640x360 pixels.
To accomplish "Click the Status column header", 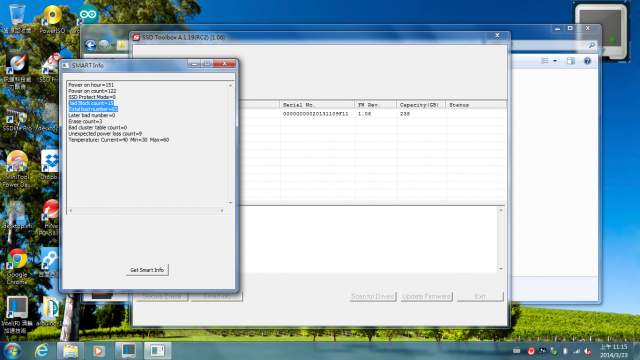I will coord(476,105).
